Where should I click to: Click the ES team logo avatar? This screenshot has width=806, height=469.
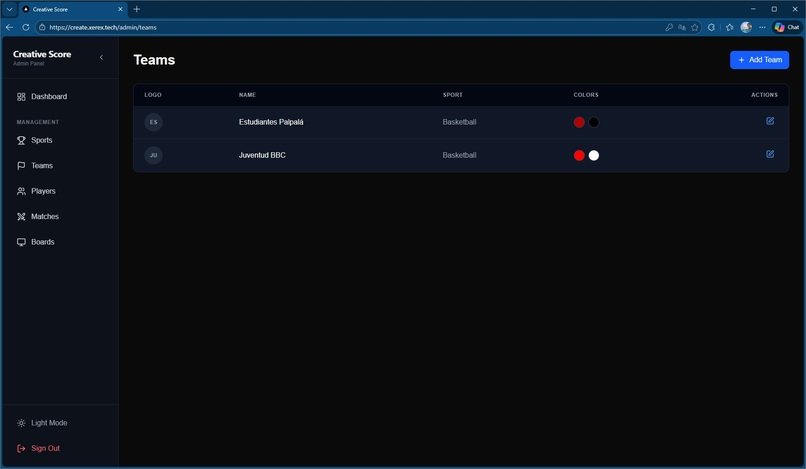153,122
